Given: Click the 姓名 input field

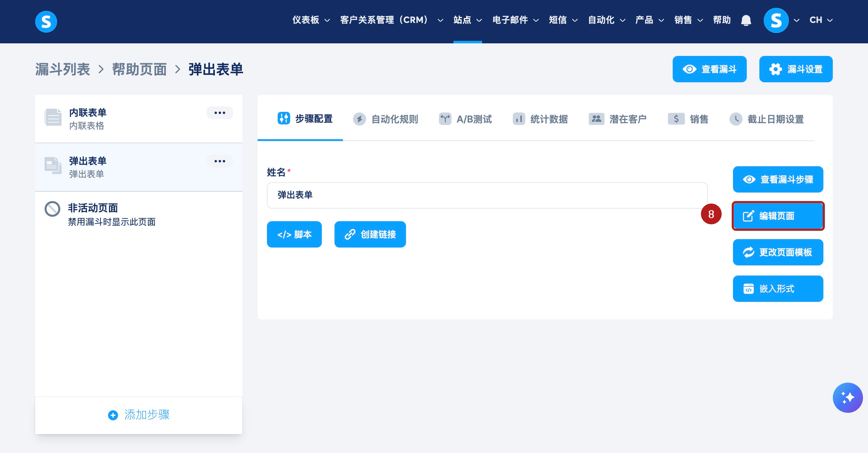Looking at the screenshot, I should tap(486, 195).
